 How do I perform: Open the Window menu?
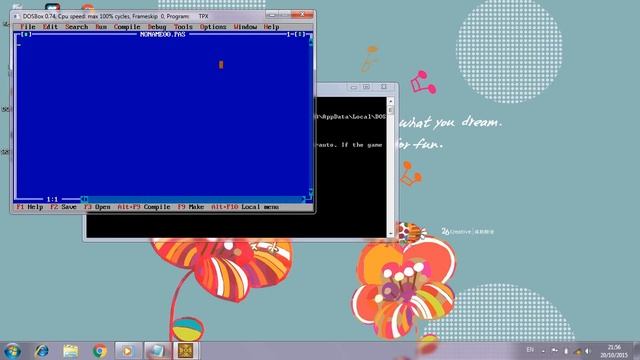(x=245, y=27)
